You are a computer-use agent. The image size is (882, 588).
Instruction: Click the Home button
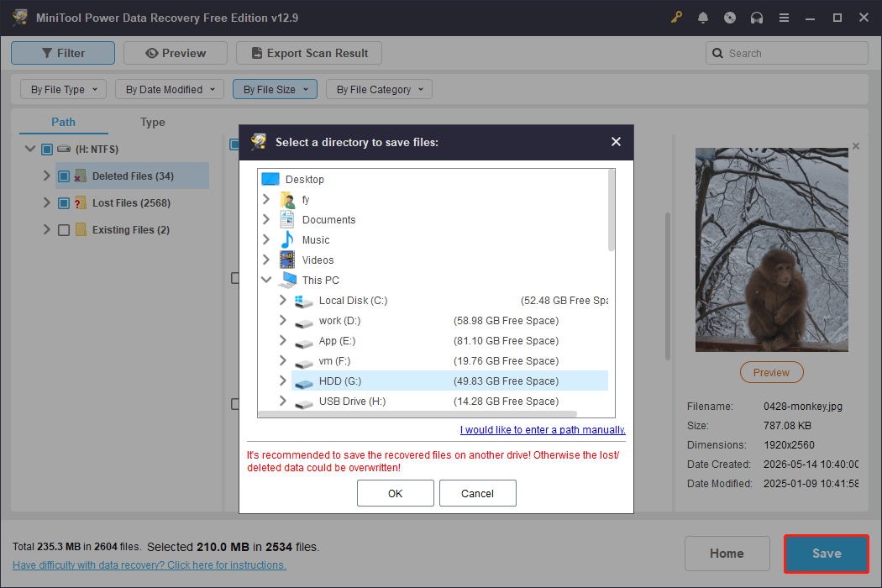point(727,554)
